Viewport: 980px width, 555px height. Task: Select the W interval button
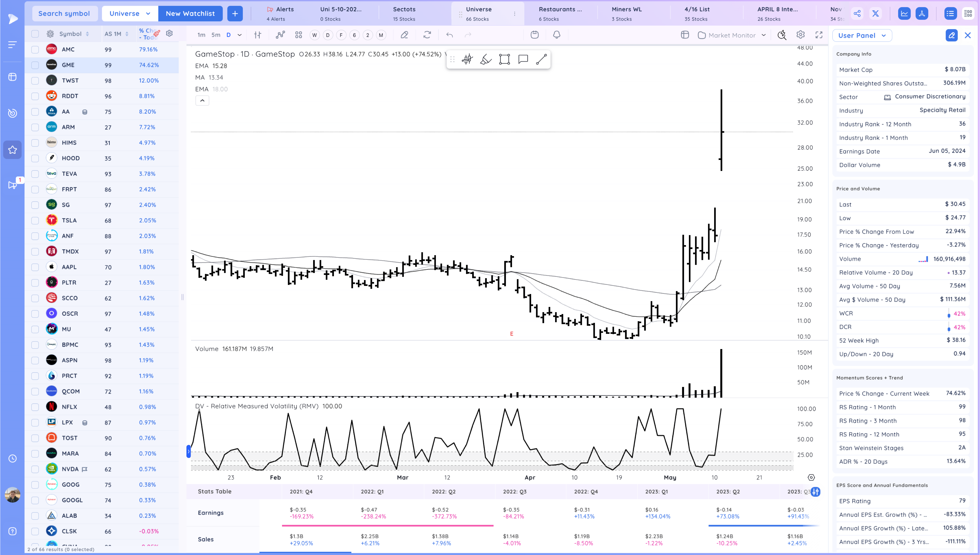click(315, 35)
